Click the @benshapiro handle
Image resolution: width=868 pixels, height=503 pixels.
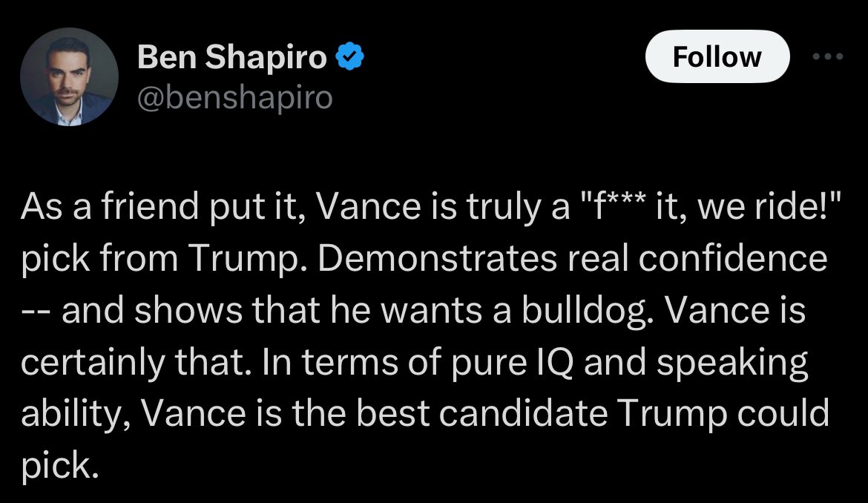point(235,97)
